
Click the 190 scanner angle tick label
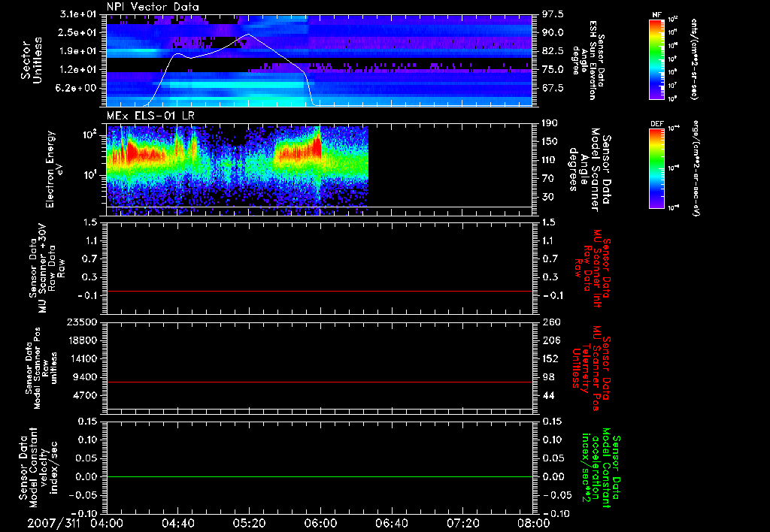coord(550,123)
